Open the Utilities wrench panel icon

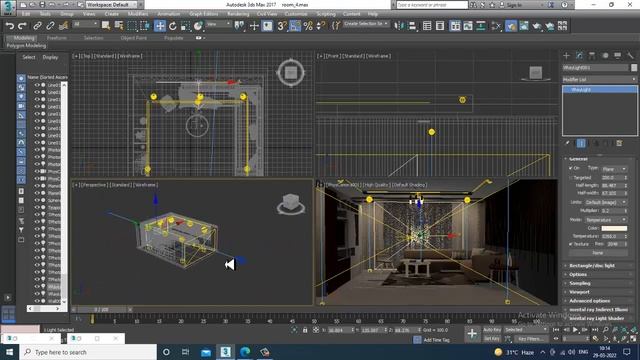630,56
